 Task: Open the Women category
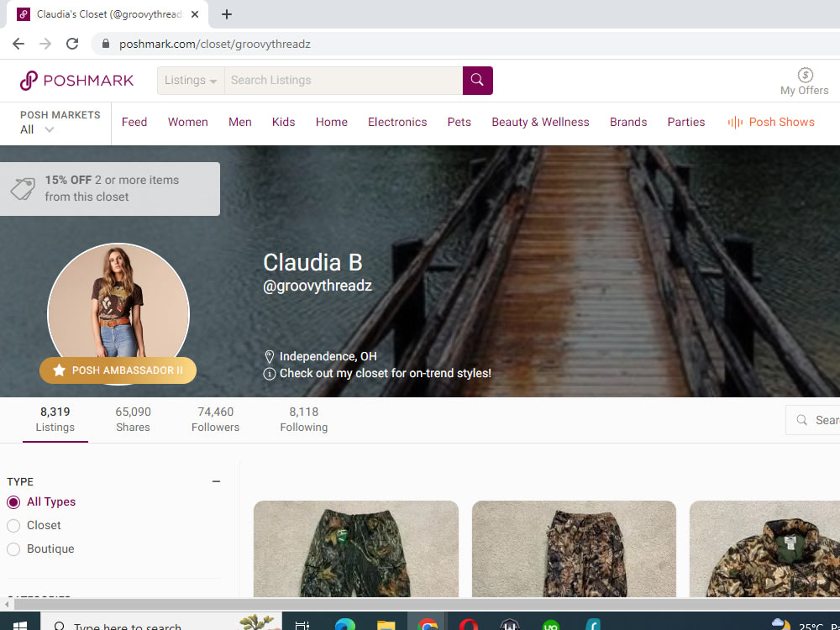pyautogui.click(x=188, y=122)
